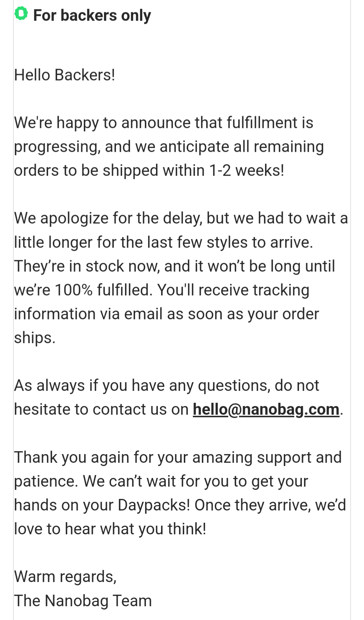This screenshot has height=620, width=364.
Task: Click the "shipped within 1-2 weeks!" line
Action: point(149,171)
